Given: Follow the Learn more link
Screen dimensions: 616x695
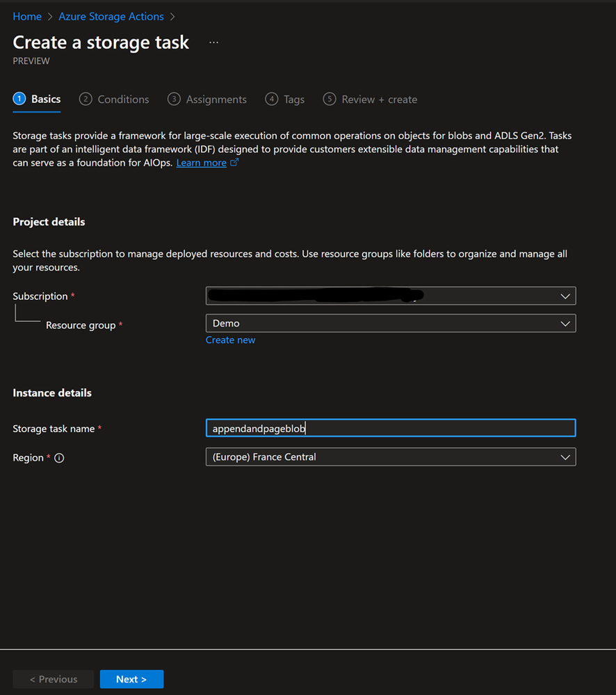Looking at the screenshot, I should coord(201,163).
